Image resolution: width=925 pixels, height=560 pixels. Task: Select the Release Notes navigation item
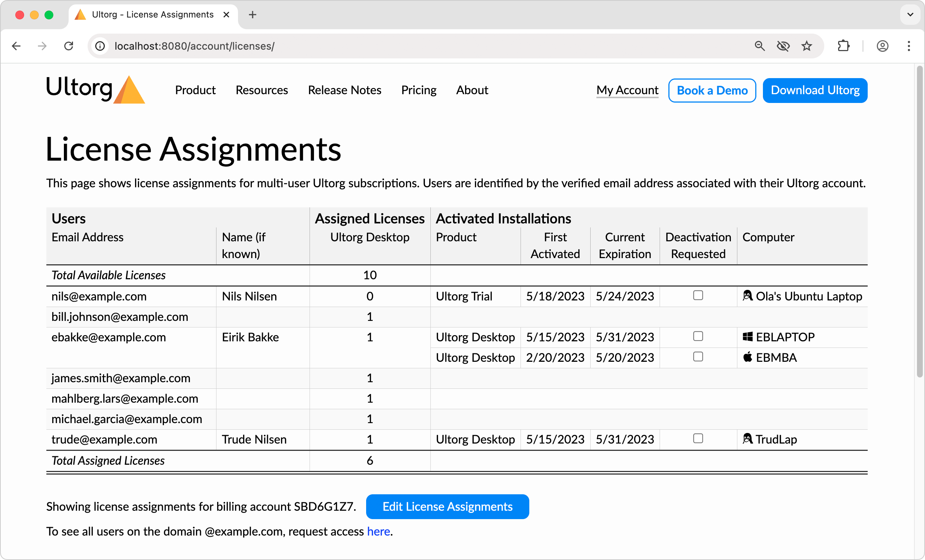[x=345, y=90]
